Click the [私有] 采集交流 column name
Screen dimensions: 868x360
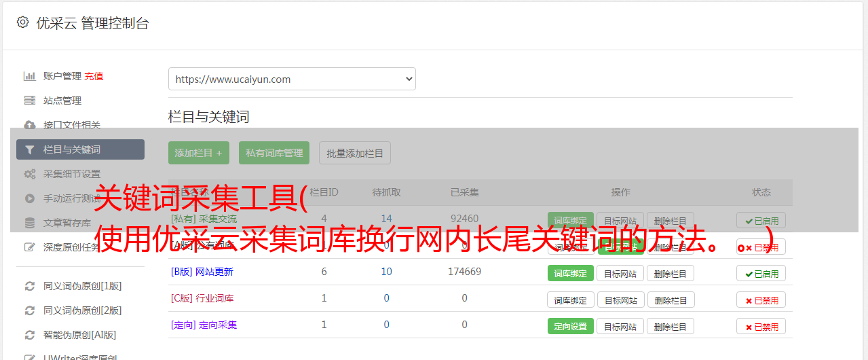(204, 219)
